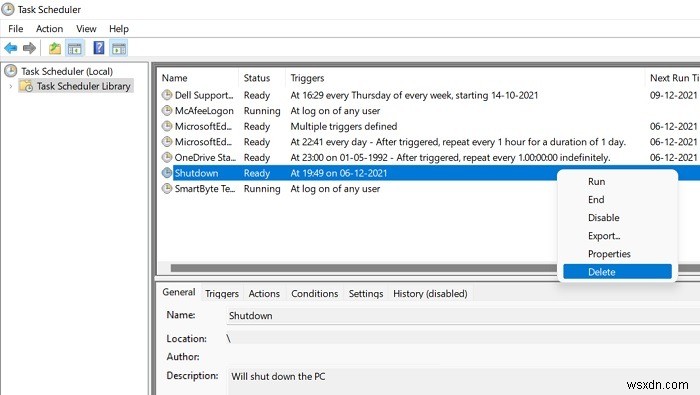Image resolution: width=700 pixels, height=395 pixels.
Task: Sort tasks by the Triggers column header
Action: [x=465, y=78]
